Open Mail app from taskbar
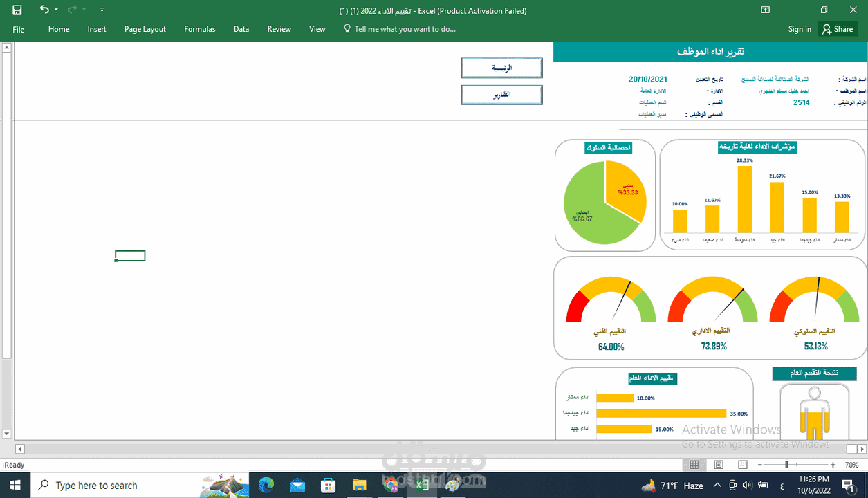The height and width of the screenshot is (498, 868). point(297,485)
